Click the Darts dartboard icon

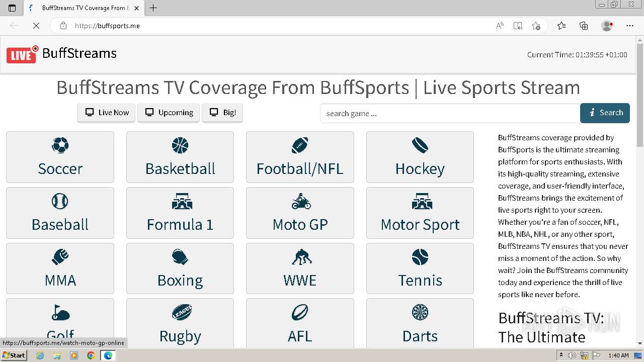[420, 312]
